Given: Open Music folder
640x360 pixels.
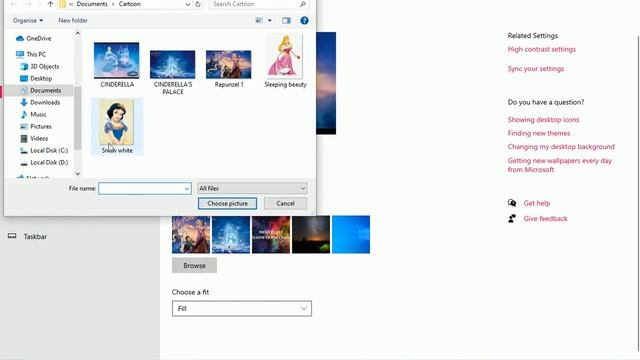Looking at the screenshot, I should click(33, 114).
